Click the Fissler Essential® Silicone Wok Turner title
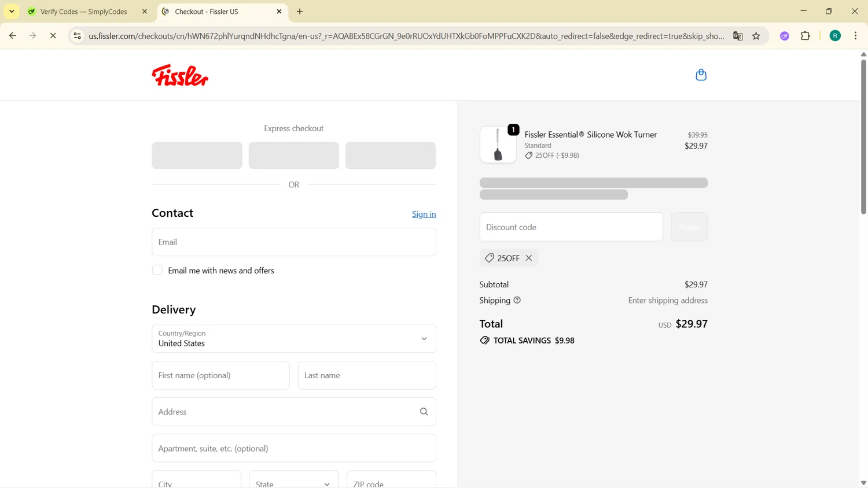Viewport: 868px width, 488px height. [591, 134]
